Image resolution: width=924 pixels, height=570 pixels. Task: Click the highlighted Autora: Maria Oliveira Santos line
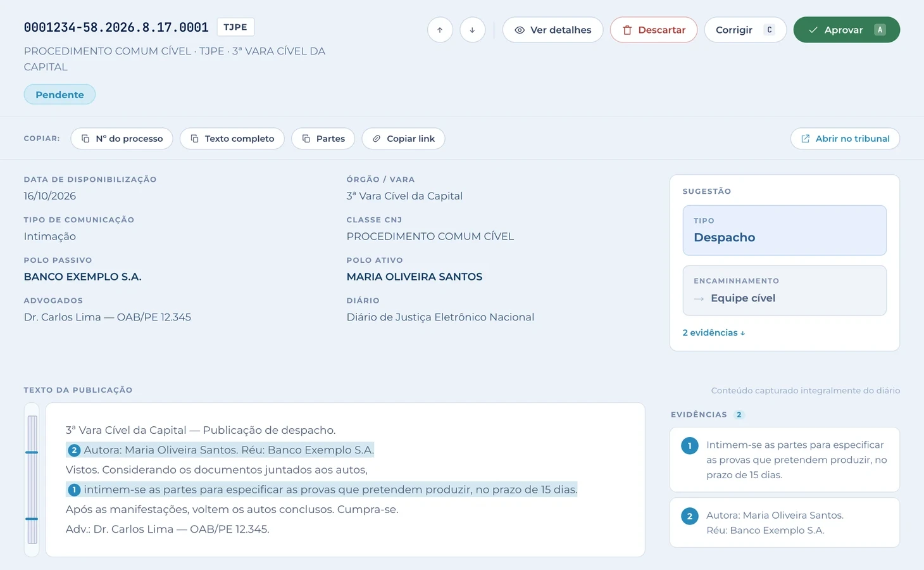220,450
